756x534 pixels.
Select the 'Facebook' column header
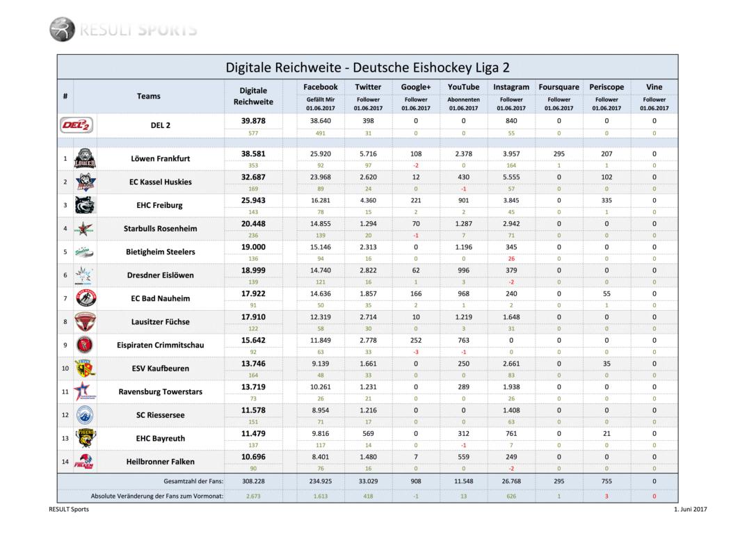(x=321, y=87)
